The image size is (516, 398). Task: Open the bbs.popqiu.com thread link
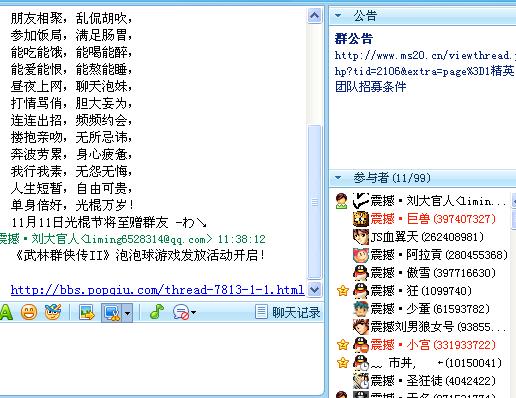157,290
